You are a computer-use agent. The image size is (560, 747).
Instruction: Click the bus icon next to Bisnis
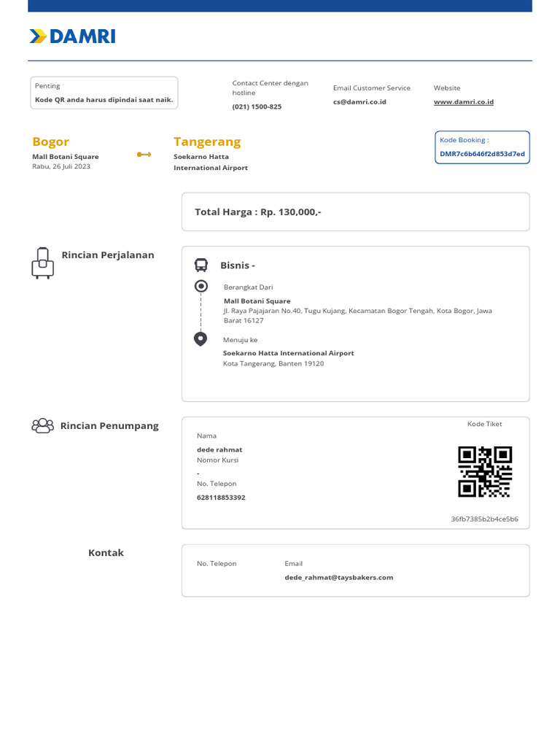click(x=201, y=265)
